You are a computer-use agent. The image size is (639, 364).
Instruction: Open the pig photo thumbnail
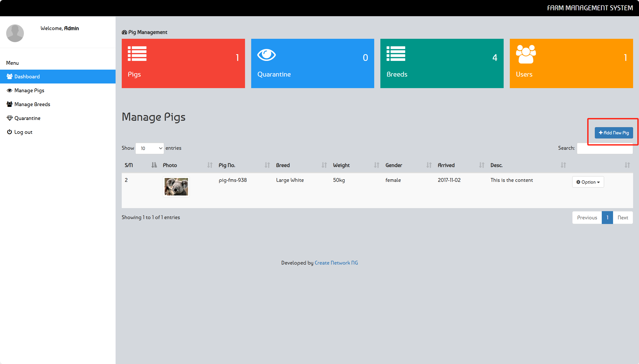[x=176, y=187]
